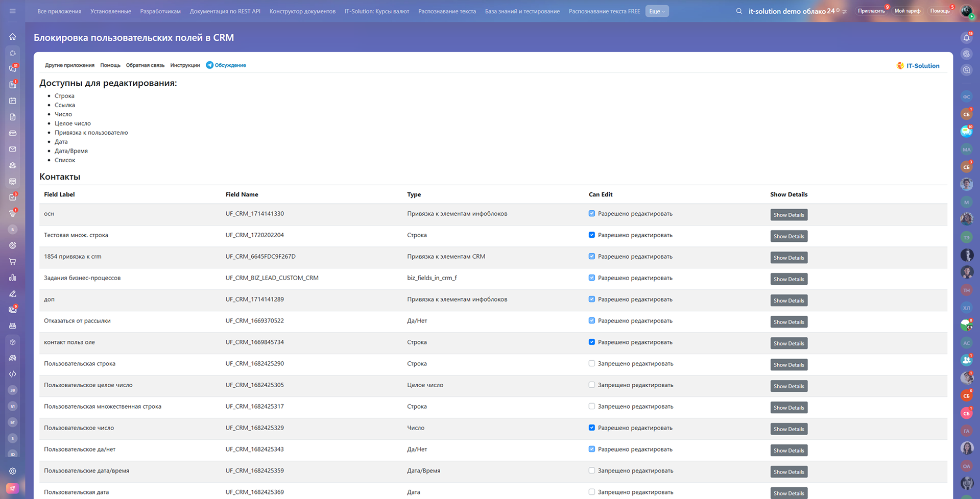Click the home icon in left sidebar

click(x=13, y=37)
